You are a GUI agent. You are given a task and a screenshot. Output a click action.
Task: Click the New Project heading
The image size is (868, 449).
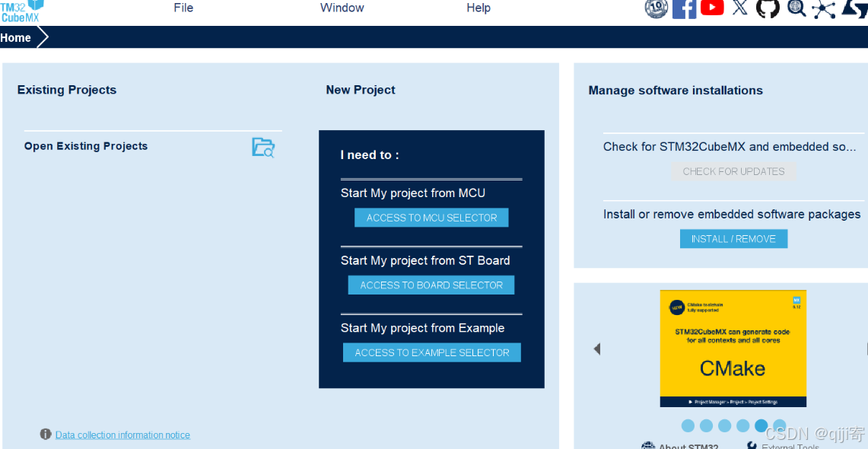pyautogui.click(x=361, y=90)
